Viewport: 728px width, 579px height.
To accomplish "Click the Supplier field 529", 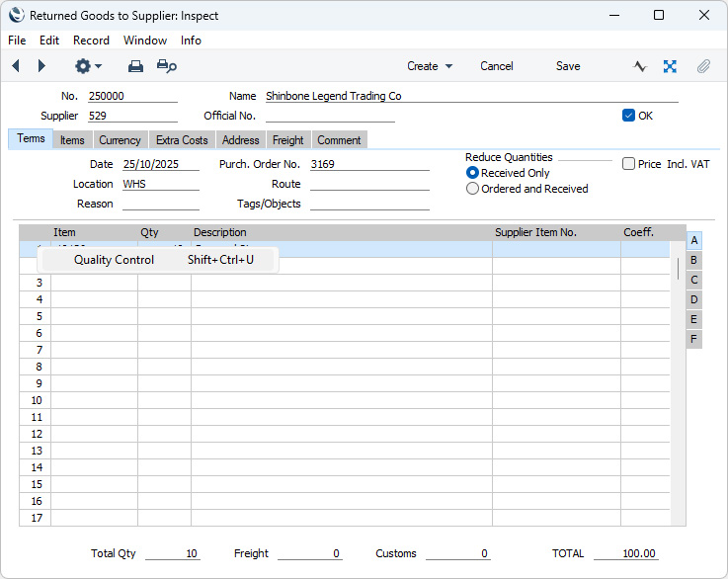I will click(x=132, y=116).
